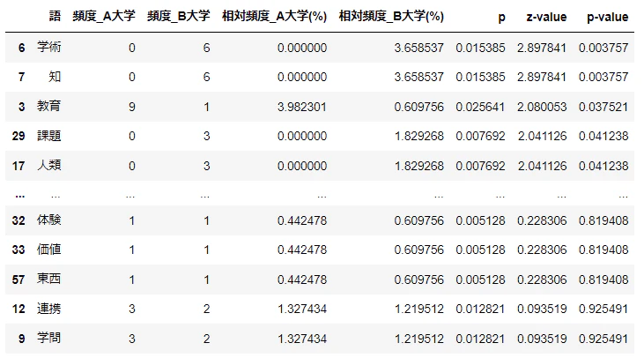Click row index 7
Viewport: 644px width, 358px height.
(x=22, y=78)
